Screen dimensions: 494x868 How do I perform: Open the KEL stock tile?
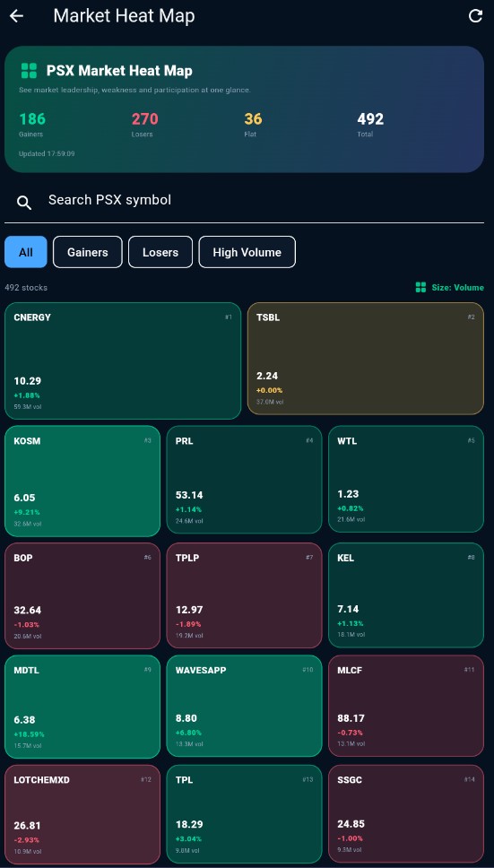pyautogui.click(x=406, y=595)
